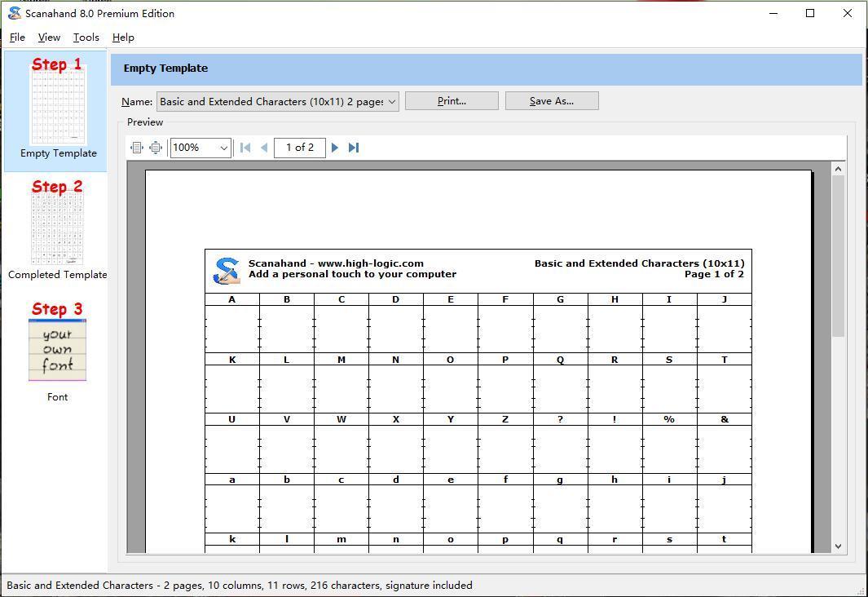Select the fit-to-page preview icon
Image resolution: width=868 pixels, height=597 pixels.
[x=156, y=148]
